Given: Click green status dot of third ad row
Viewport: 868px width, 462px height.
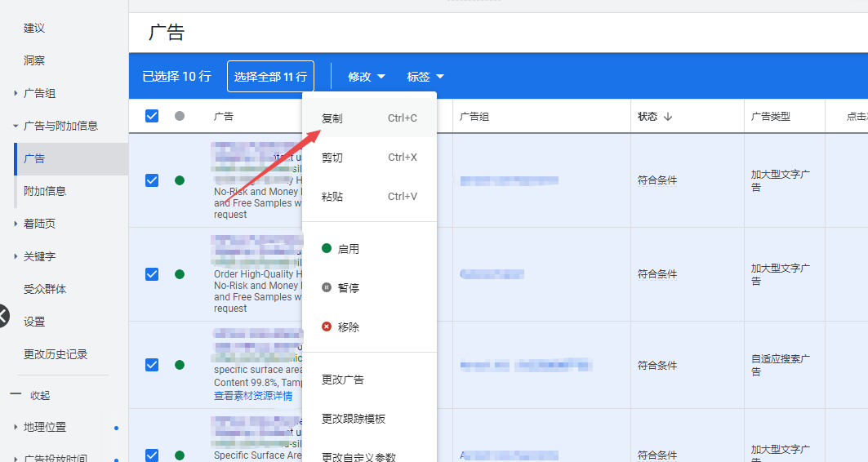Looking at the screenshot, I should pos(180,365).
